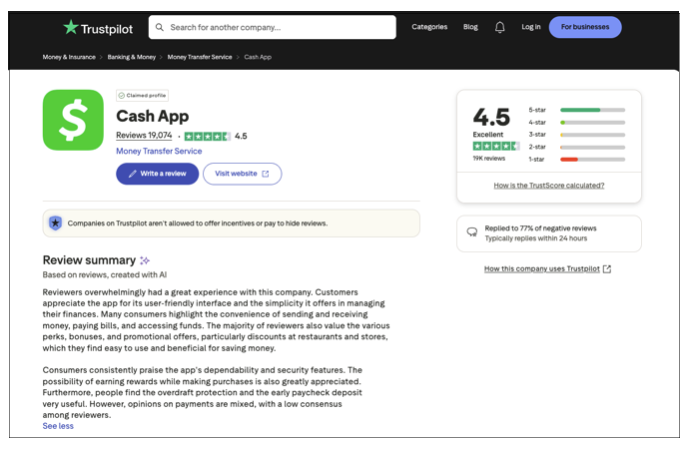Expand How is the TrustScore calculated
The height and width of the screenshot is (449, 689).
[548, 185]
